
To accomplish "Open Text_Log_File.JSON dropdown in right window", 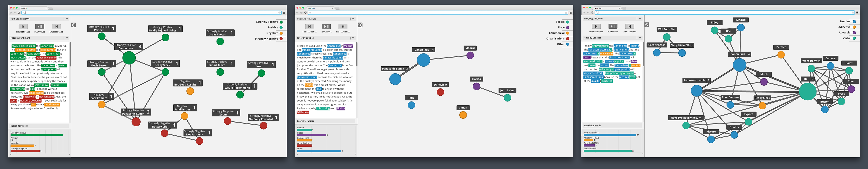I will (x=640, y=19).
